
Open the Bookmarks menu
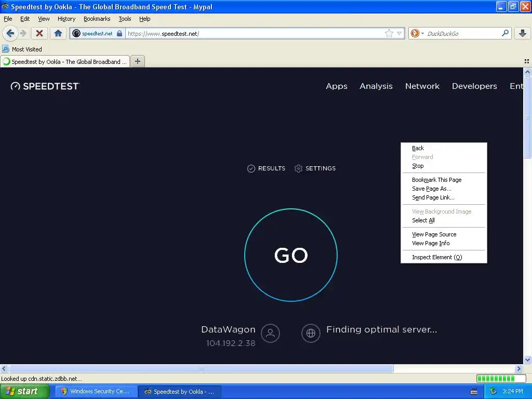tap(97, 19)
